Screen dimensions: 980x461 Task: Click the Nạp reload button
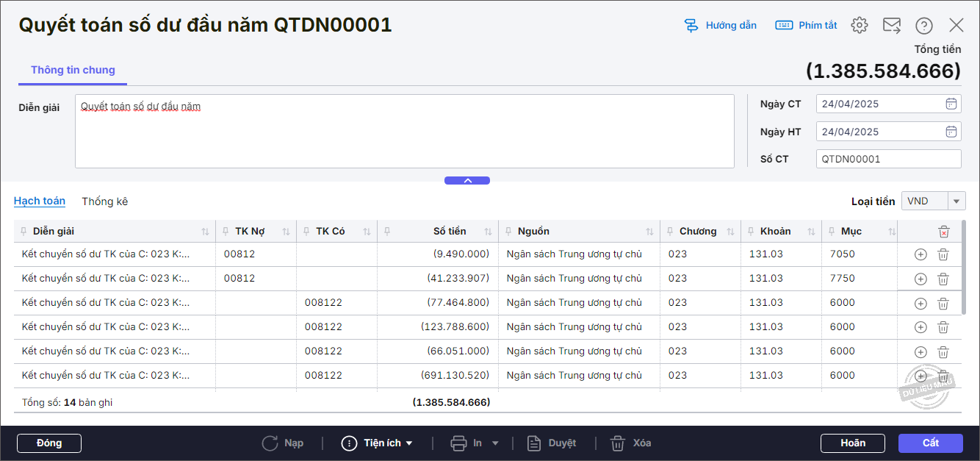click(284, 443)
